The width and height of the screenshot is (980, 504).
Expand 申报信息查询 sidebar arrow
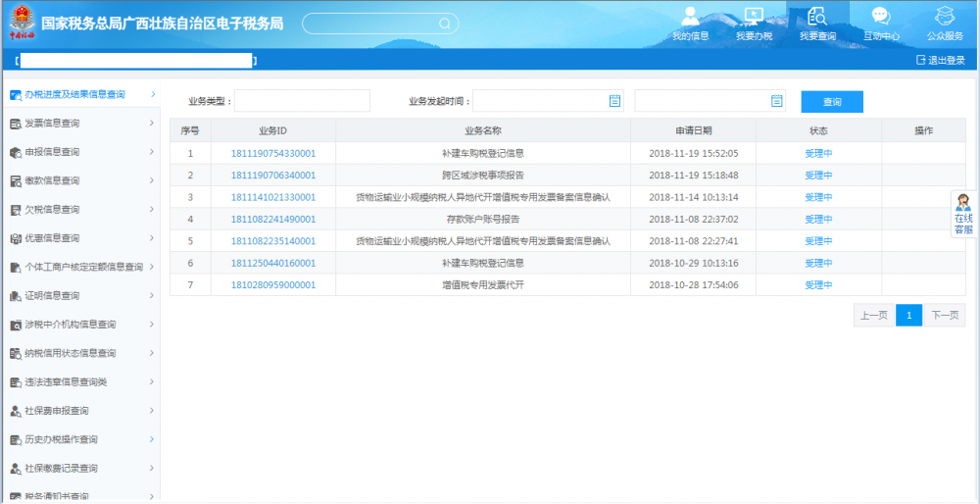click(x=151, y=152)
